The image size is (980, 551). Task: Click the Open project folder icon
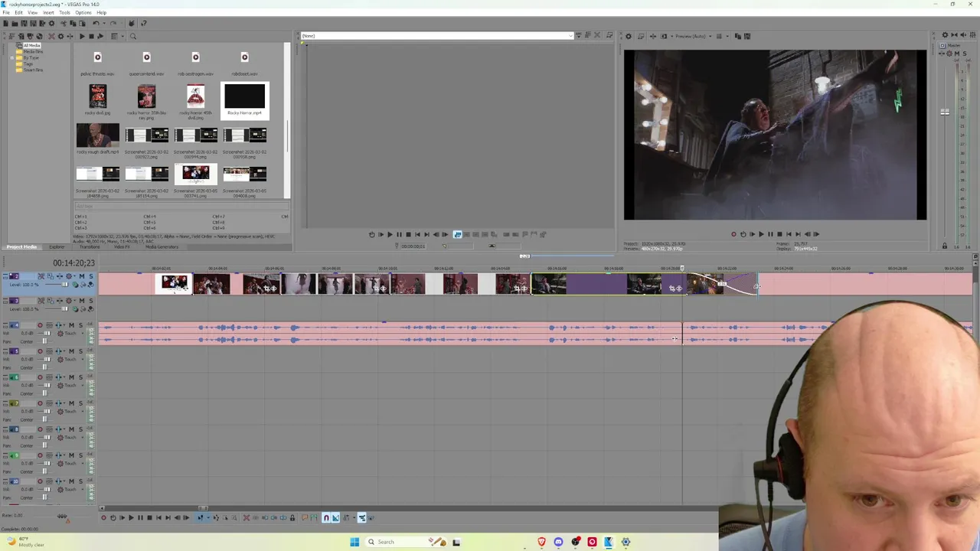pos(15,24)
